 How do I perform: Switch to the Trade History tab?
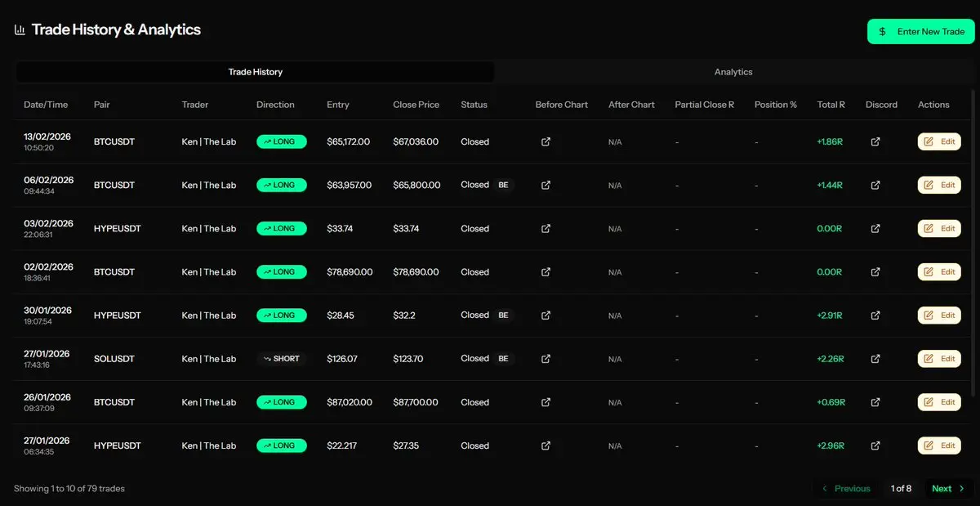[255, 72]
